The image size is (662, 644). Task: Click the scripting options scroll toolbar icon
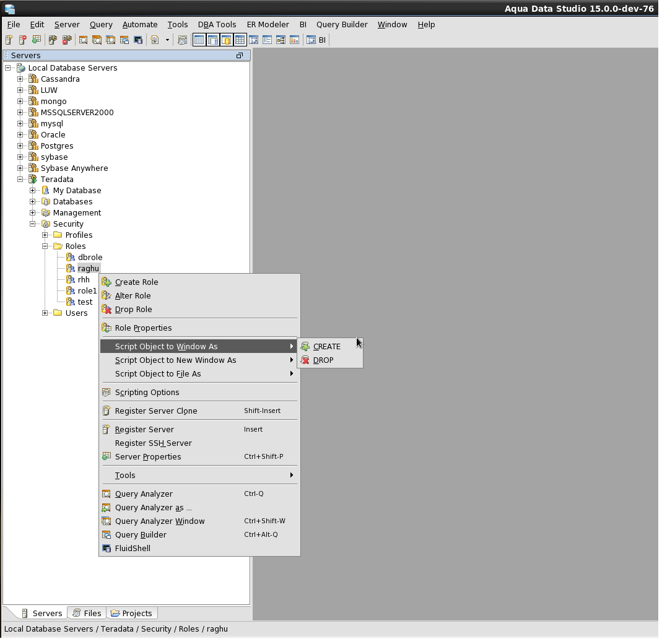[x=183, y=40]
